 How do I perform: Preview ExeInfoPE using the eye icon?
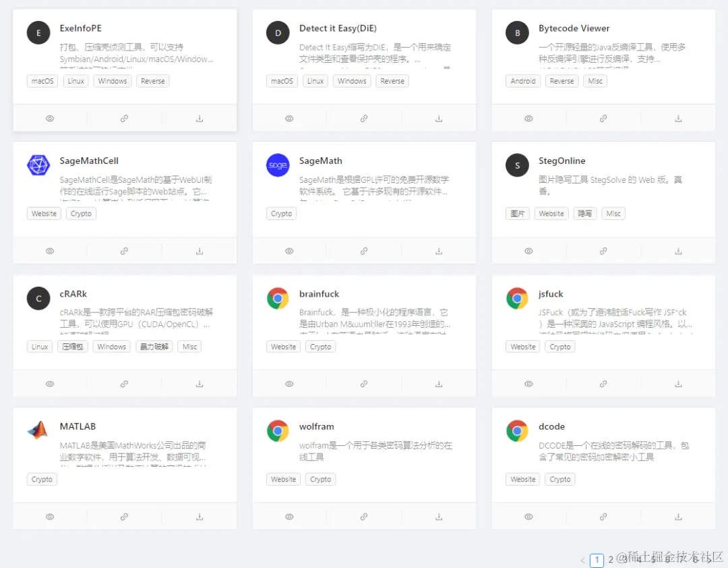click(49, 117)
